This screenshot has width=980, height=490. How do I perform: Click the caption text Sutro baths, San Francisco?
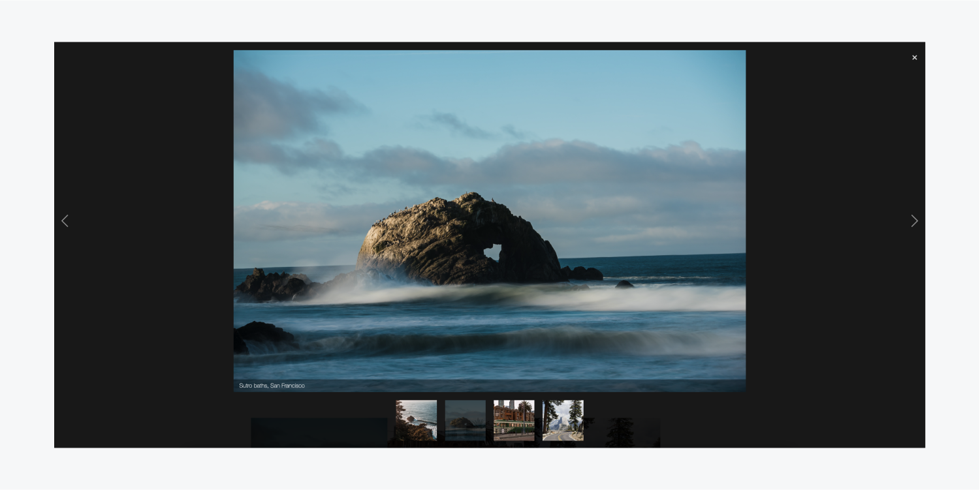pos(272,386)
